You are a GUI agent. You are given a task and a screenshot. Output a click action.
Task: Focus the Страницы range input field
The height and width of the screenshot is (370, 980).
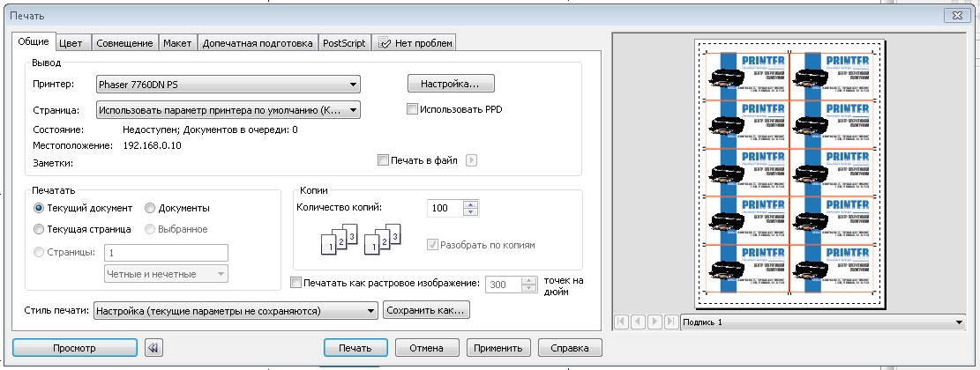(166, 253)
